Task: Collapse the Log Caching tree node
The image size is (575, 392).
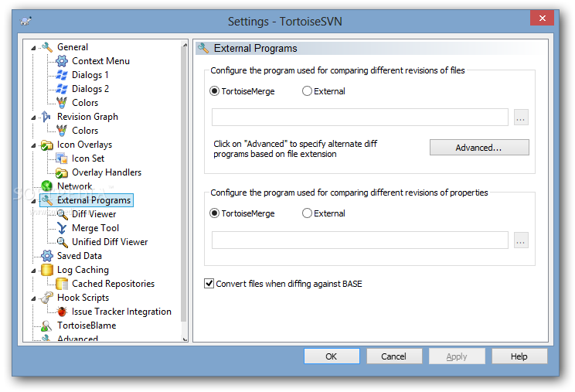Action: click(x=33, y=271)
